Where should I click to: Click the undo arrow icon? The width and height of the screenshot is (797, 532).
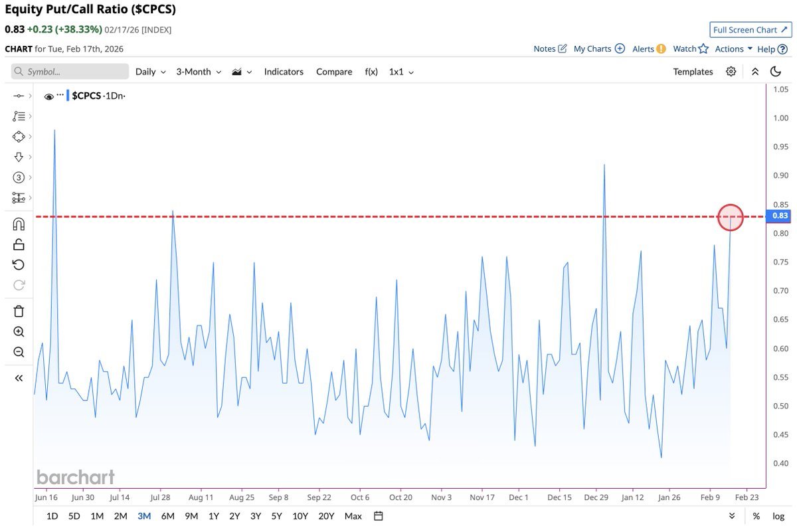tap(19, 265)
